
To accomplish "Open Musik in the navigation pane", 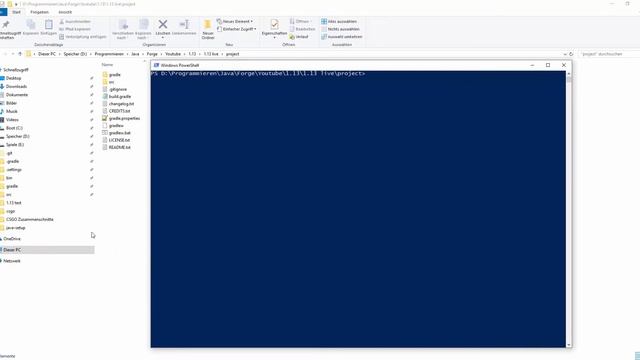I will [11, 111].
